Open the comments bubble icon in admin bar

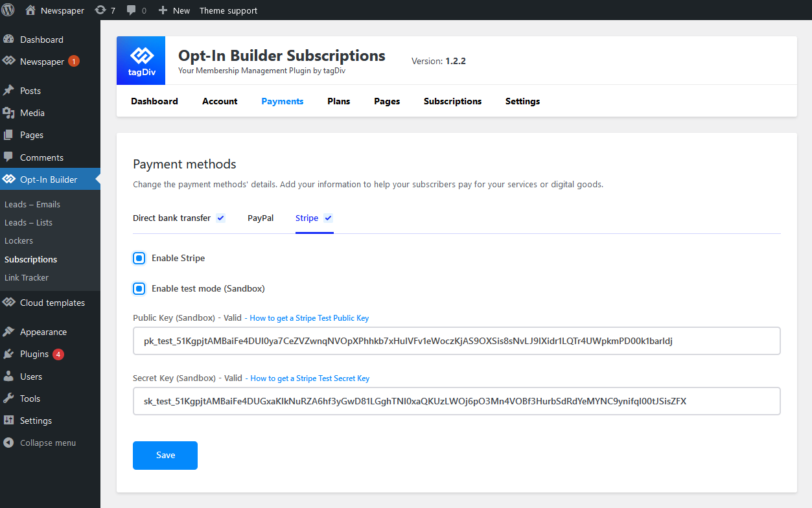tap(132, 10)
